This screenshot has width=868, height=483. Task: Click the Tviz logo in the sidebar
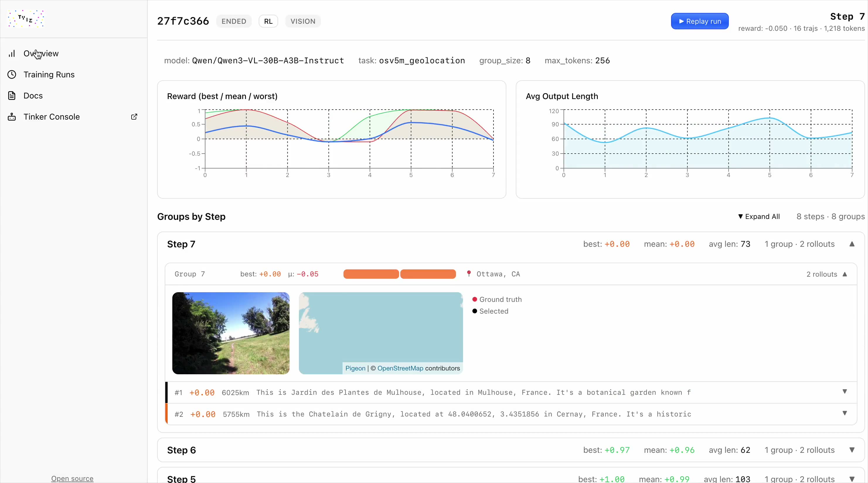(x=26, y=19)
